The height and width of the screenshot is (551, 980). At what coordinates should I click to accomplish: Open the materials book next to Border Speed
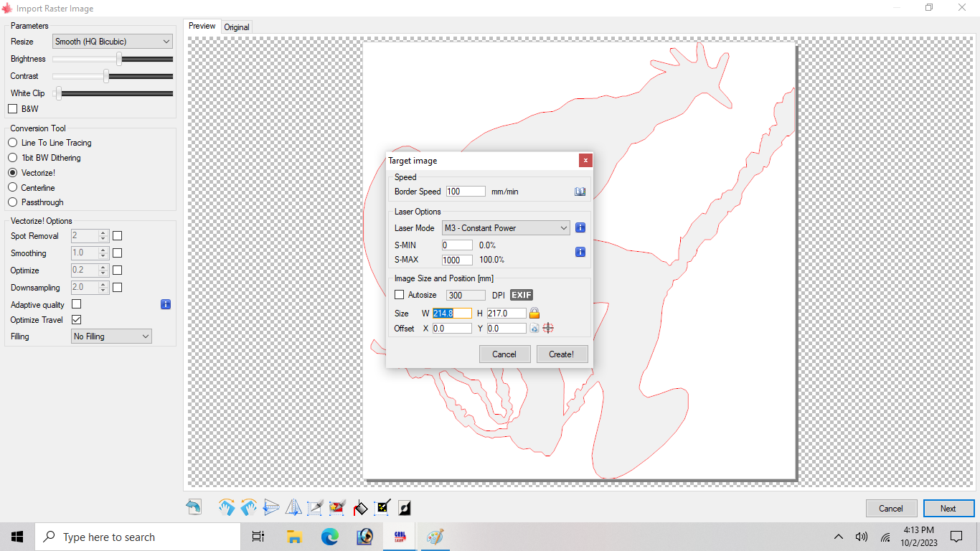580,192
